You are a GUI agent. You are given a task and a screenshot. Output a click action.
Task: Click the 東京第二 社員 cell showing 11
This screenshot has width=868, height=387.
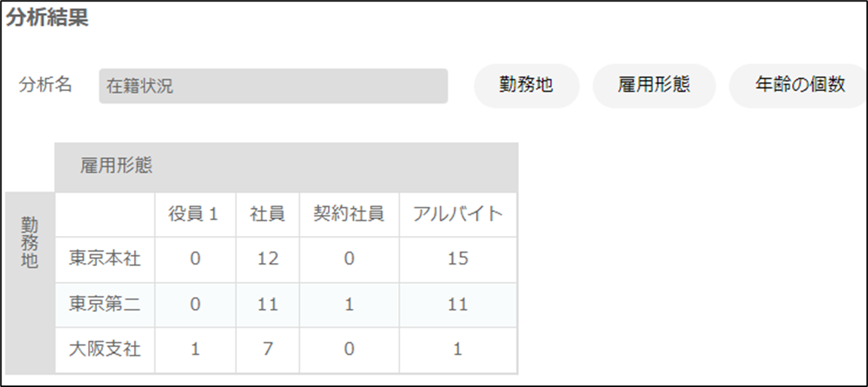pyautogui.click(x=267, y=305)
